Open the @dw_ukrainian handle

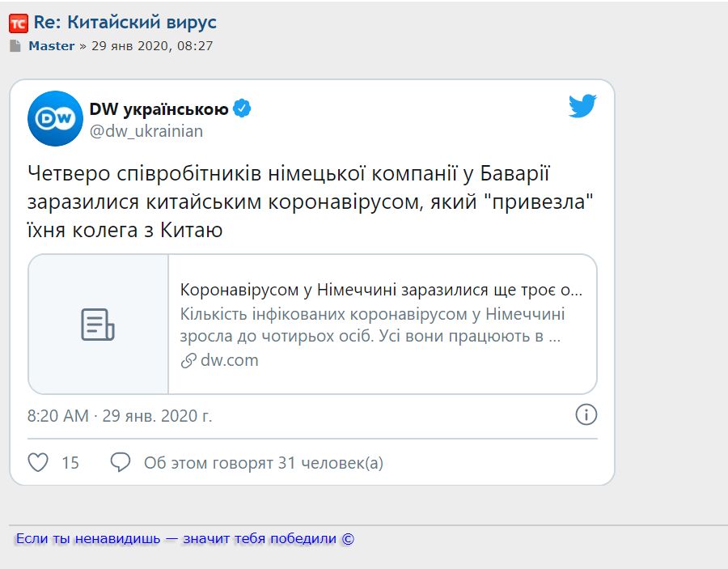pyautogui.click(x=146, y=131)
